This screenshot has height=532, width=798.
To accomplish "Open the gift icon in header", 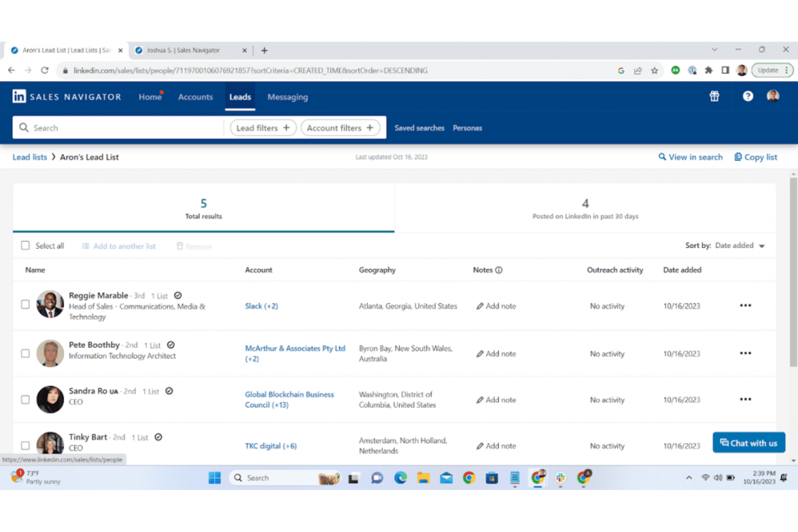I will pyautogui.click(x=714, y=96).
